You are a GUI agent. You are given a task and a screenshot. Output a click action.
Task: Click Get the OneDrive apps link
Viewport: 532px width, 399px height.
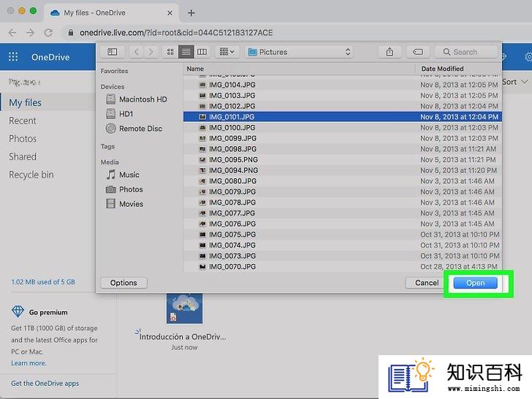click(x=45, y=384)
